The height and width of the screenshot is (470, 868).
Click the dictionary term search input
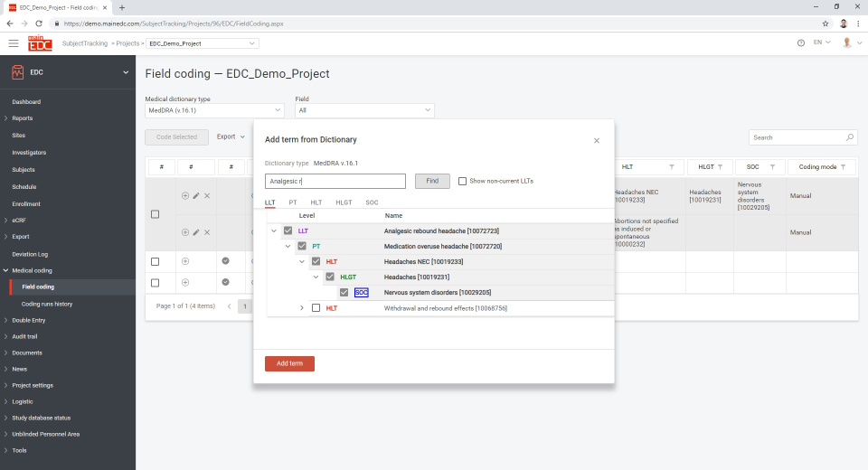click(x=335, y=181)
